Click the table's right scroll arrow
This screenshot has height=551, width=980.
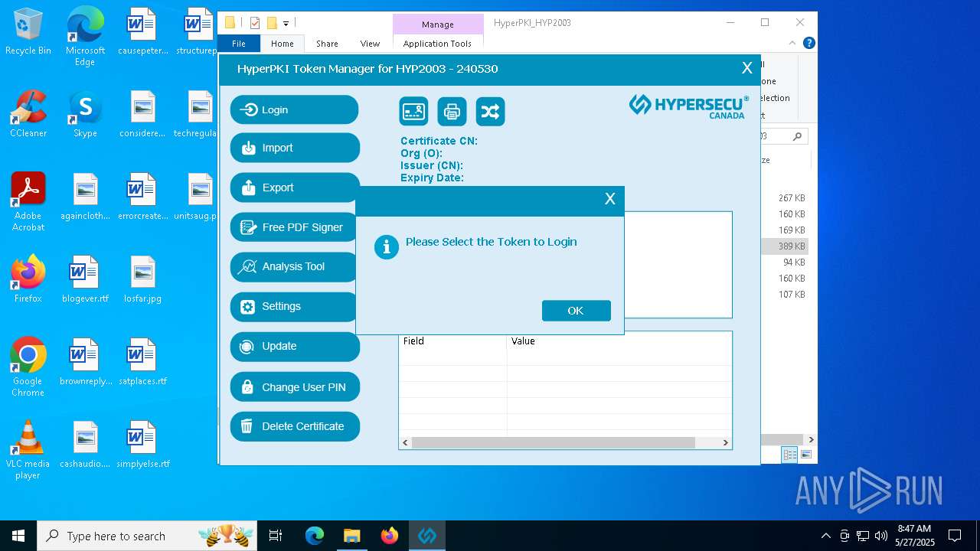[725, 442]
